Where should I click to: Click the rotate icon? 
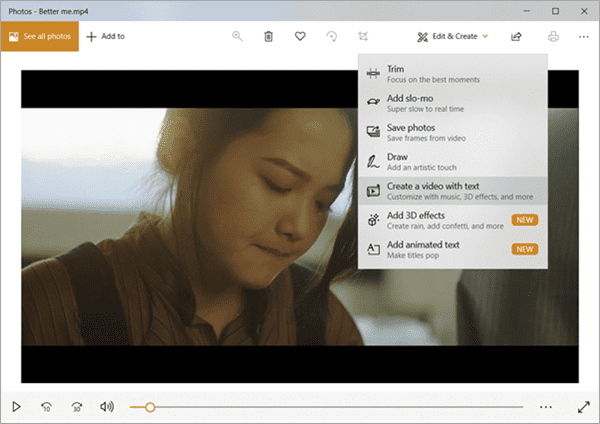point(331,36)
